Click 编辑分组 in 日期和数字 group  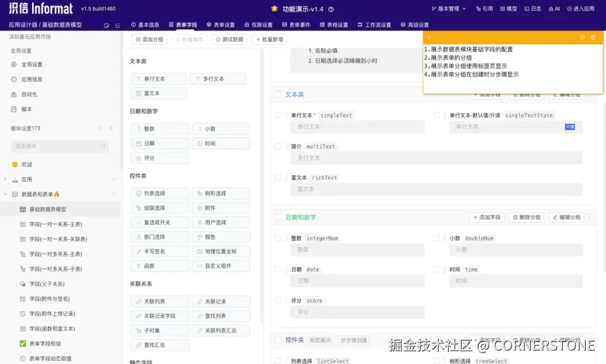tap(567, 217)
